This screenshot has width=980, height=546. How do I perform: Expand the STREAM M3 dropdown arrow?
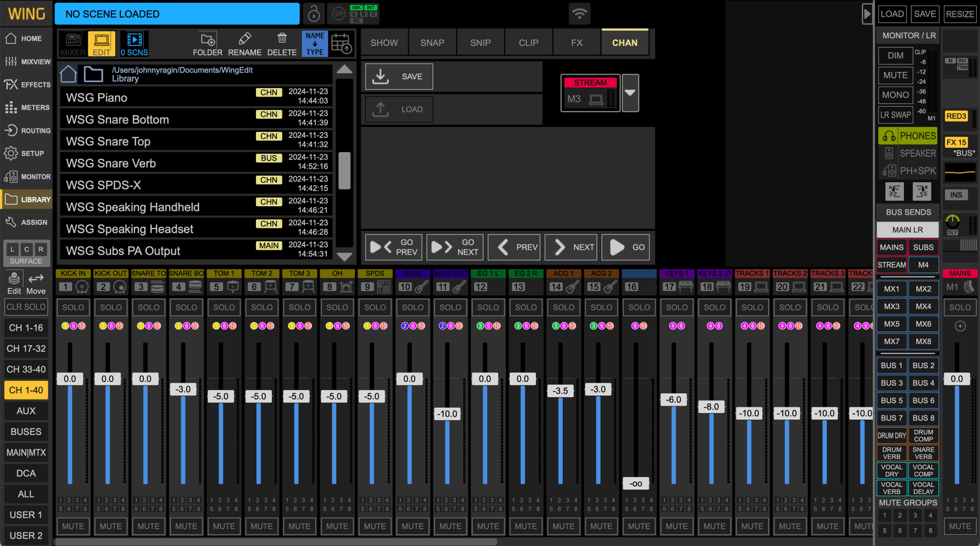point(630,93)
